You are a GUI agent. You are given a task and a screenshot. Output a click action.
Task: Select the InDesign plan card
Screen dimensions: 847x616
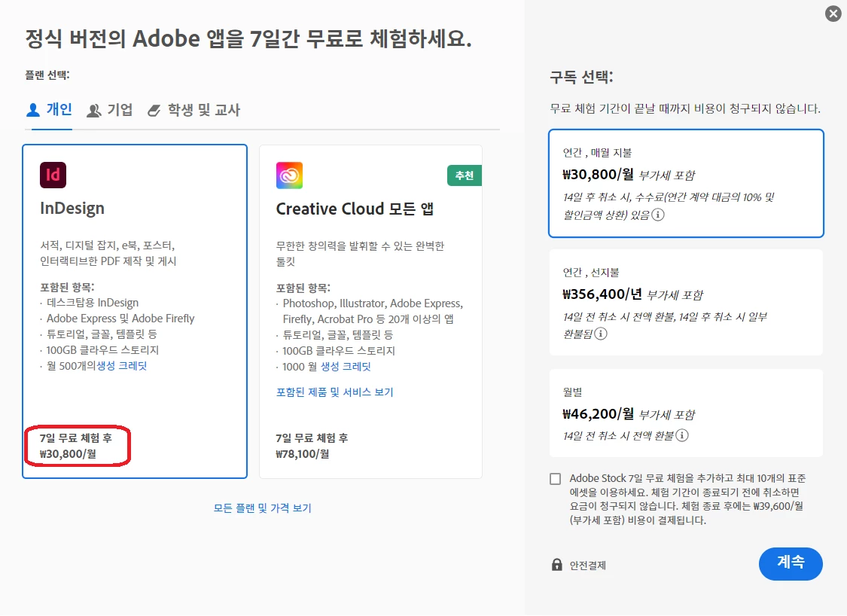(135, 311)
